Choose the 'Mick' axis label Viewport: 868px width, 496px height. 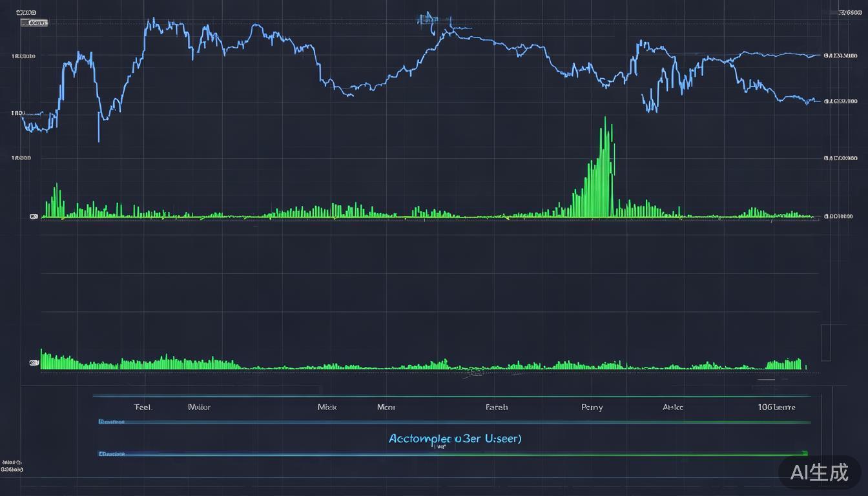327,407
